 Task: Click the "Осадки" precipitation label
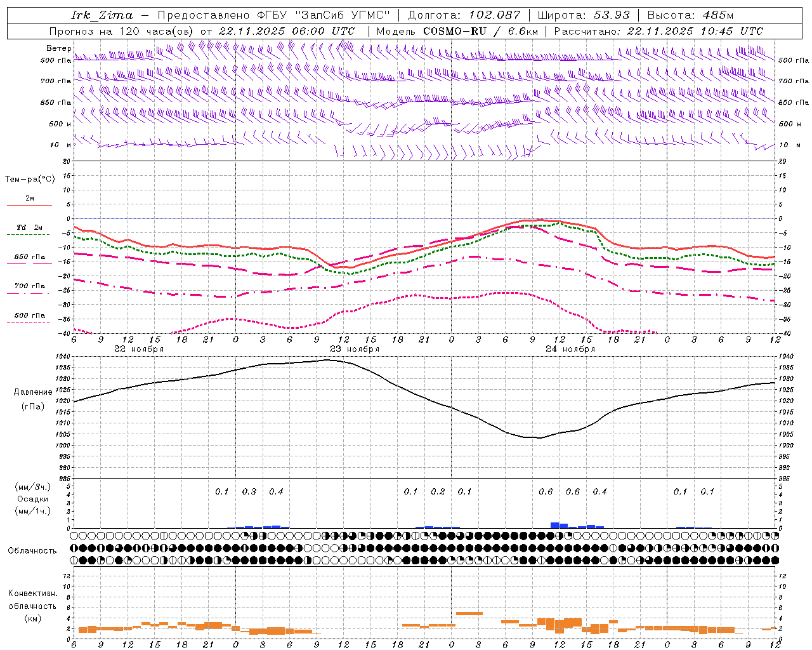tap(32, 499)
